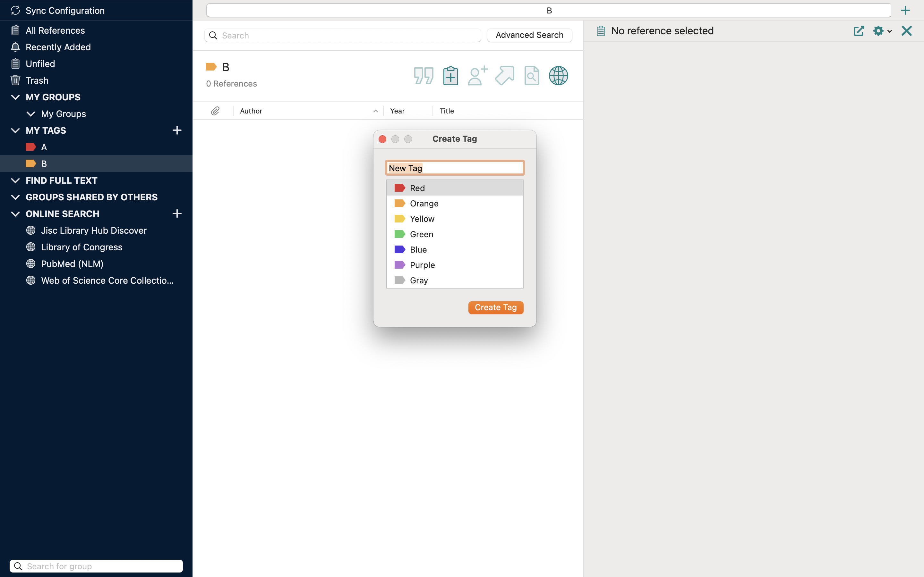Screen dimensions: 924x577
Task: Collapse the ONLINE SEARCH section
Action: 15,214
